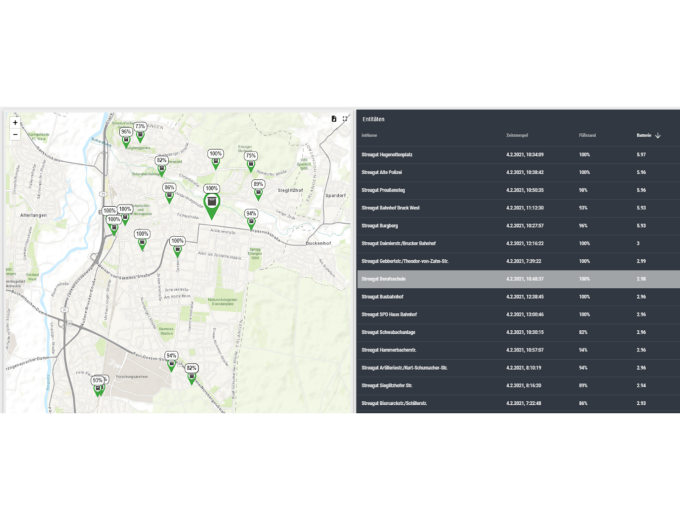Select row Streugut Sieglitzhofer Str.

pyautogui.click(x=518, y=386)
